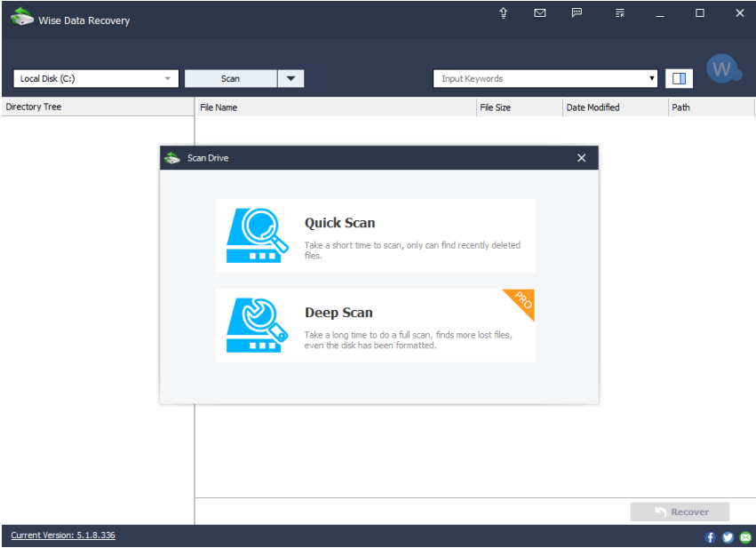Choose the Deep Scan PRO option
756x548 pixels.
coord(375,325)
